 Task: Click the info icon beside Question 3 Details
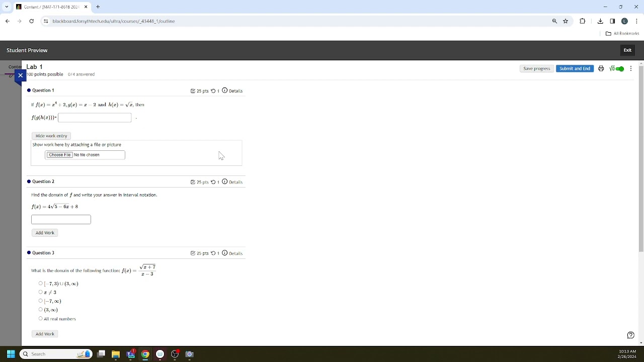tap(224, 253)
